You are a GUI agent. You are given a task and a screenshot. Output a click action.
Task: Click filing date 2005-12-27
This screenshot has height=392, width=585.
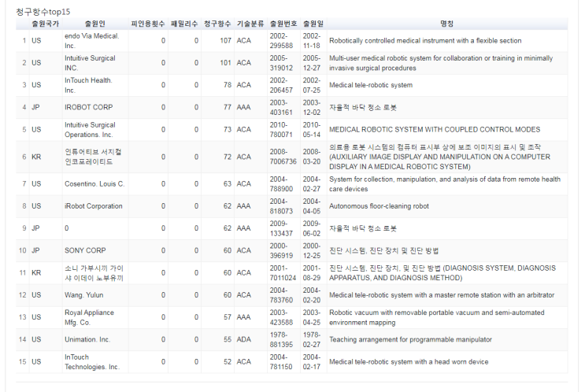point(312,63)
